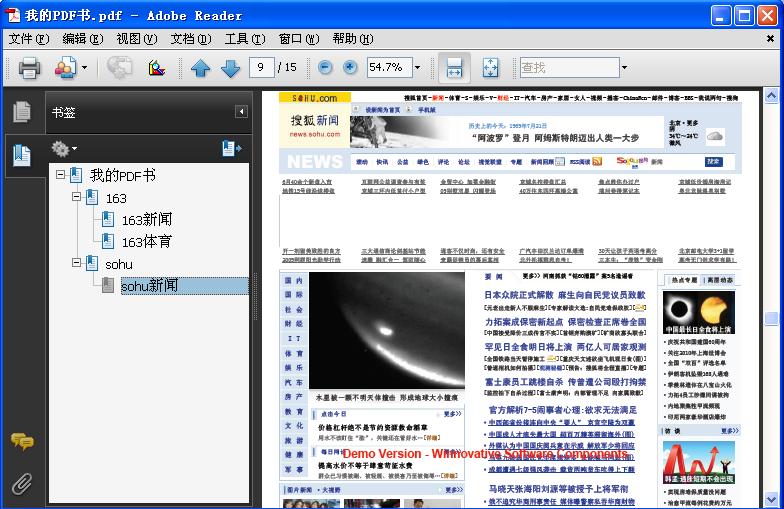The image size is (784, 509).
Task: Click the 搜狐新闻 logo on page
Action: (314, 126)
